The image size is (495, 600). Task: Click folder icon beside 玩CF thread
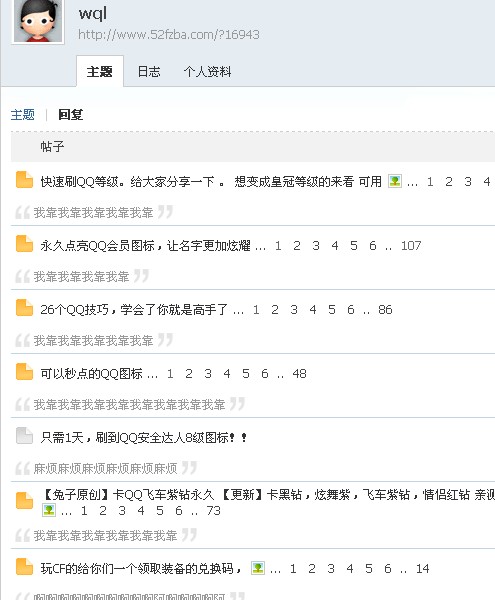24,567
